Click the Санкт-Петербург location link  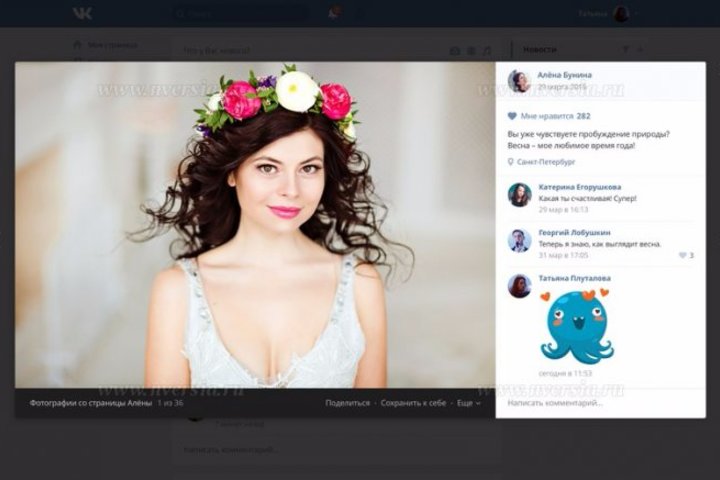(x=546, y=161)
